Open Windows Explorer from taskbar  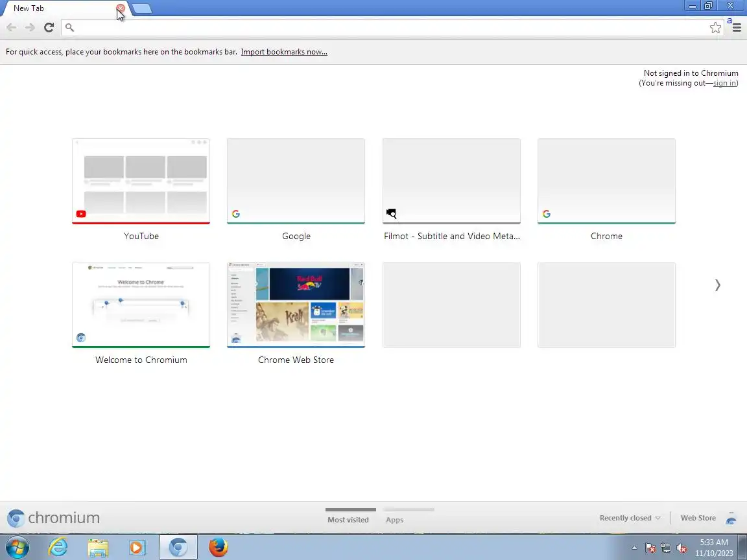(98, 548)
